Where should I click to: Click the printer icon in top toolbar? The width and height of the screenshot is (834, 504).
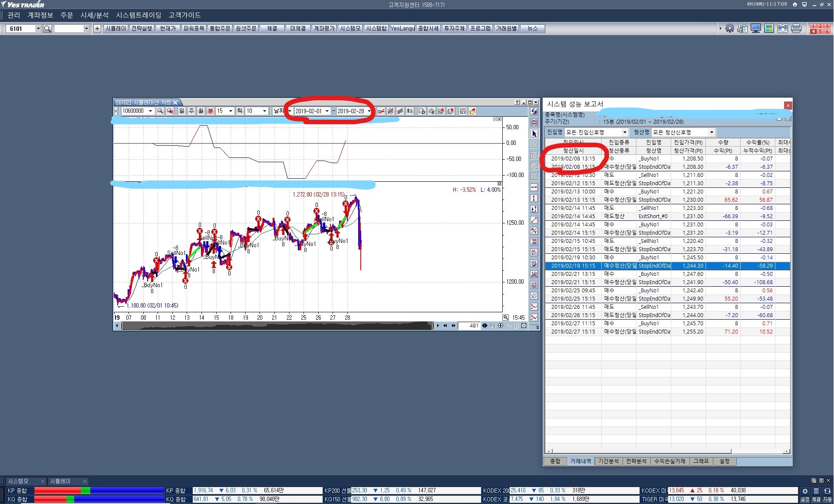(796, 29)
